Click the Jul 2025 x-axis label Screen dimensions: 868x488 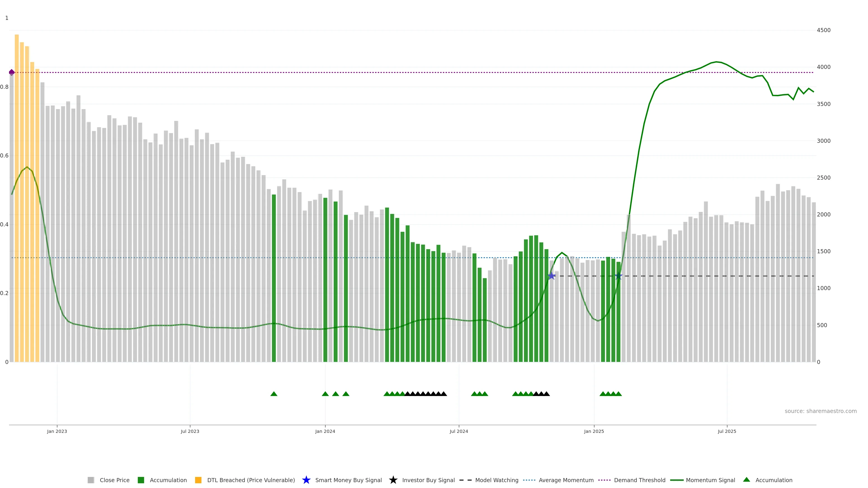pos(727,431)
